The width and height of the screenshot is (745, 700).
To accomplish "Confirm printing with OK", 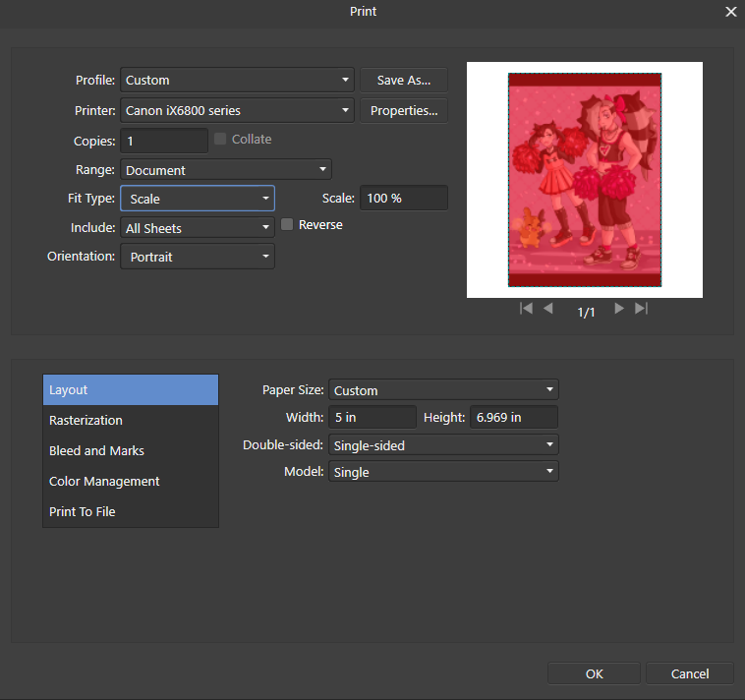I will point(594,673).
